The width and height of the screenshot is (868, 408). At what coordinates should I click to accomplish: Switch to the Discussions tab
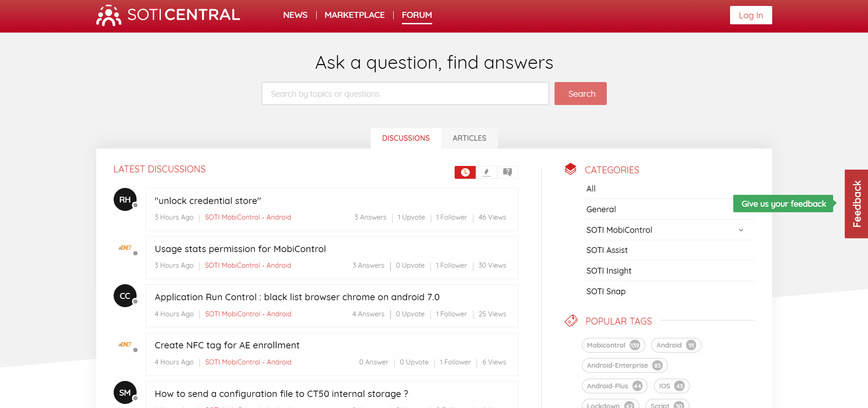[x=406, y=138]
